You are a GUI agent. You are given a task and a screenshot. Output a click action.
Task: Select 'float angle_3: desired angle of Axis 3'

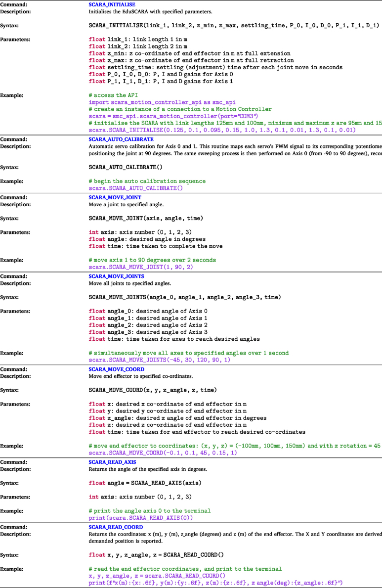pyautogui.click(x=148, y=332)
